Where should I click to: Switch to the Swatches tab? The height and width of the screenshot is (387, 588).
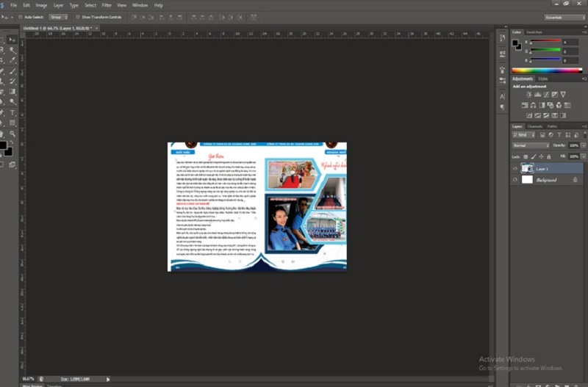pyautogui.click(x=534, y=32)
